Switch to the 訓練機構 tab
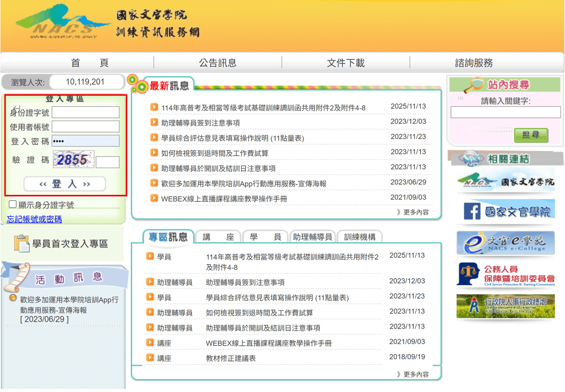 tap(360, 237)
